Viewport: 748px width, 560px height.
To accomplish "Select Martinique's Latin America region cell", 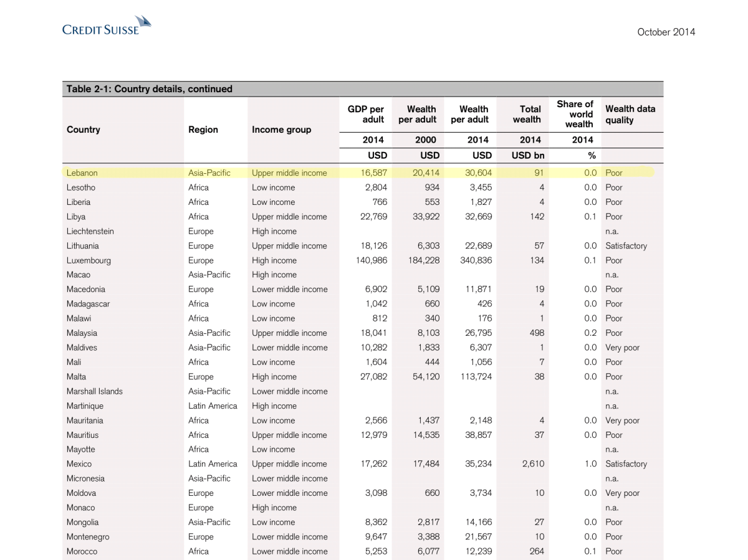I will [213, 406].
